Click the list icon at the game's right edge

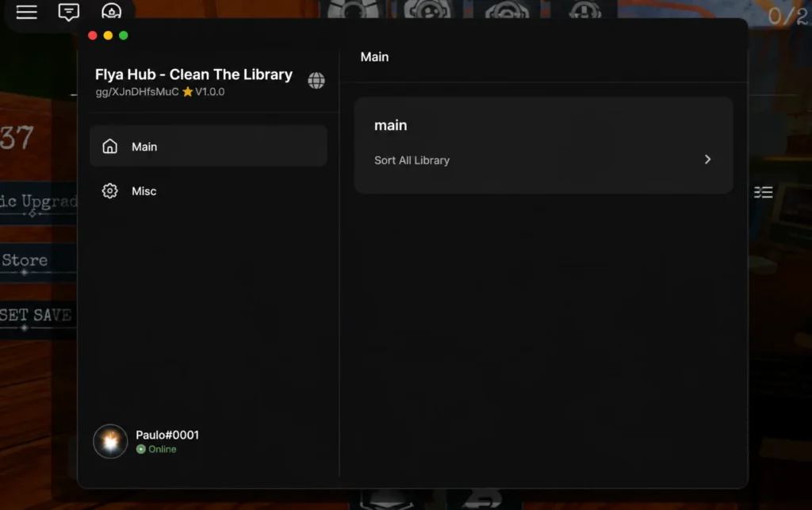(x=764, y=192)
